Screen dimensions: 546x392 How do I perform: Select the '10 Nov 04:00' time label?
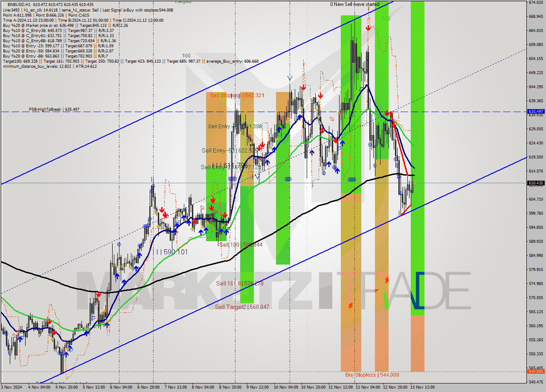click(286, 387)
